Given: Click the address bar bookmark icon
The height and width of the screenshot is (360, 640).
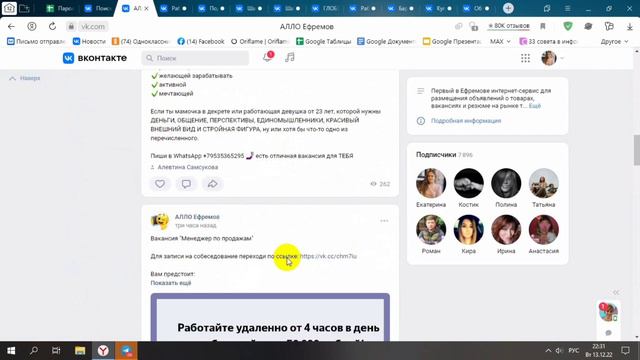Looking at the screenshot, I should tap(543, 26).
